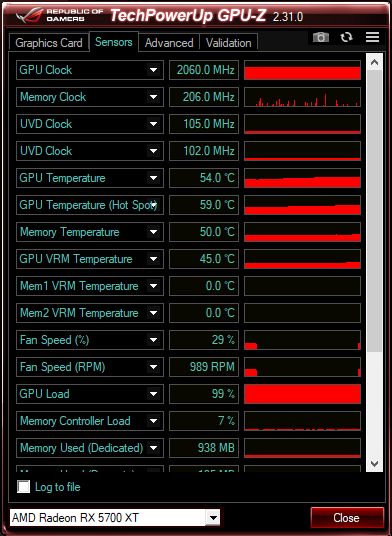This screenshot has height=536, width=392.
Task: Open the Memory Clock sensor dropdown
Action: coord(153,97)
